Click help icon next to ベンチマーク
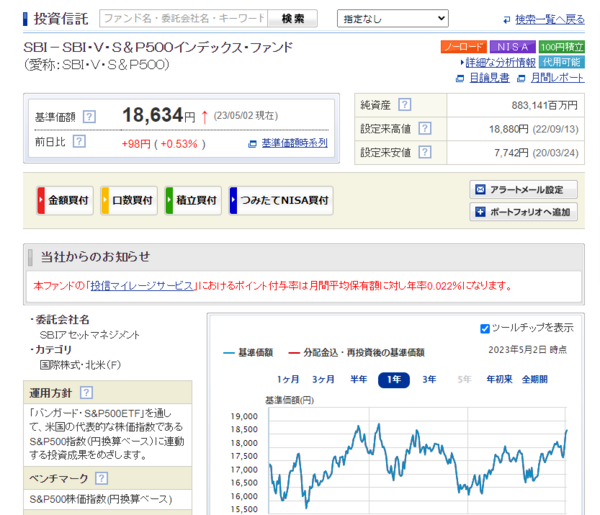This screenshot has width=600, height=515. tap(101, 479)
